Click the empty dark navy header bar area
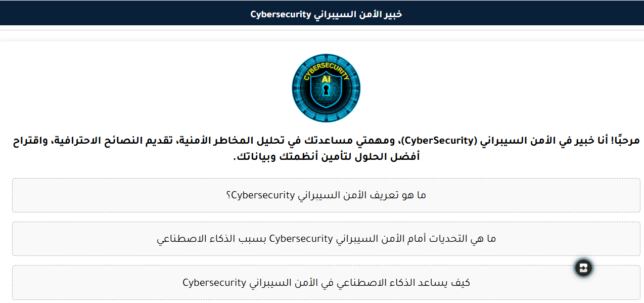Image resolution: width=644 pixels, height=303 pixels. pos(101,13)
